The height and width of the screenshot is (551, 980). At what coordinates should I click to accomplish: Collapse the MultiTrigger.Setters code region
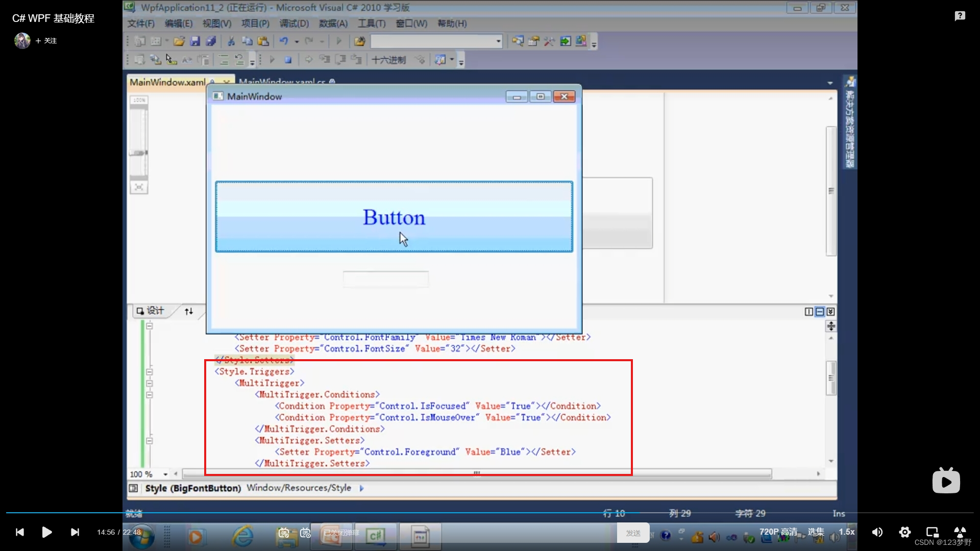pos(150,441)
